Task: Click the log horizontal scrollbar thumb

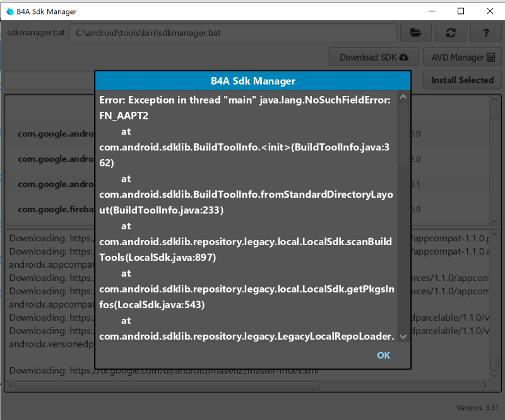Action: 167,385
